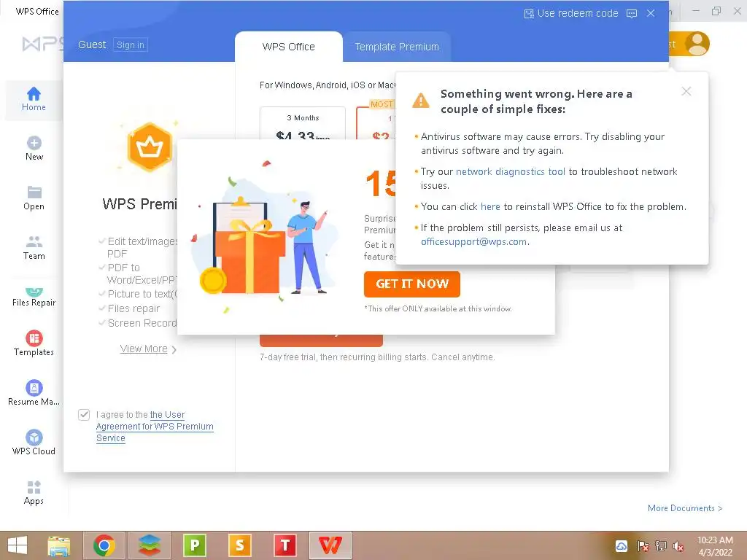This screenshot has width=747, height=560.
Task: Go to Team in the sidebar
Action: (34, 248)
